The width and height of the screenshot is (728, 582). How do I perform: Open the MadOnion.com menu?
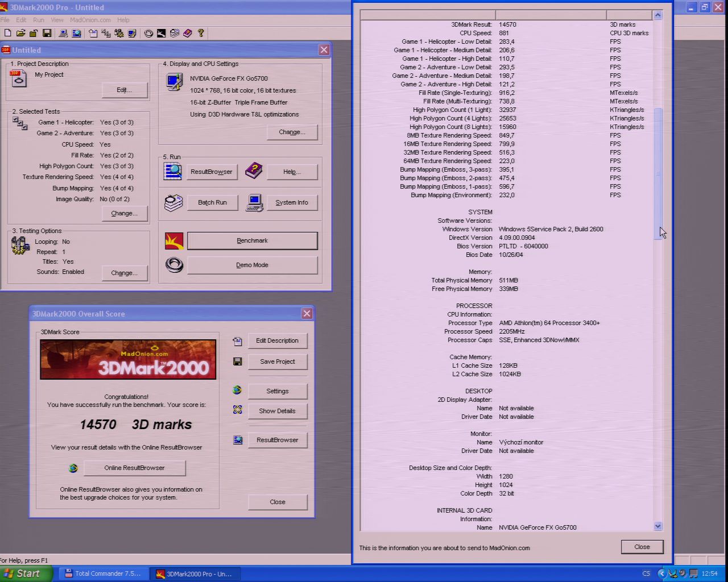coord(90,20)
